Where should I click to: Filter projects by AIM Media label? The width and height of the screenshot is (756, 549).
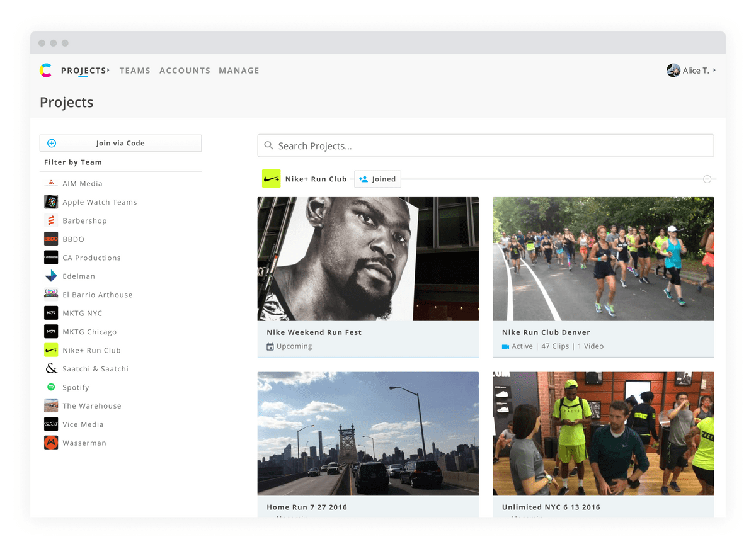[x=83, y=184]
